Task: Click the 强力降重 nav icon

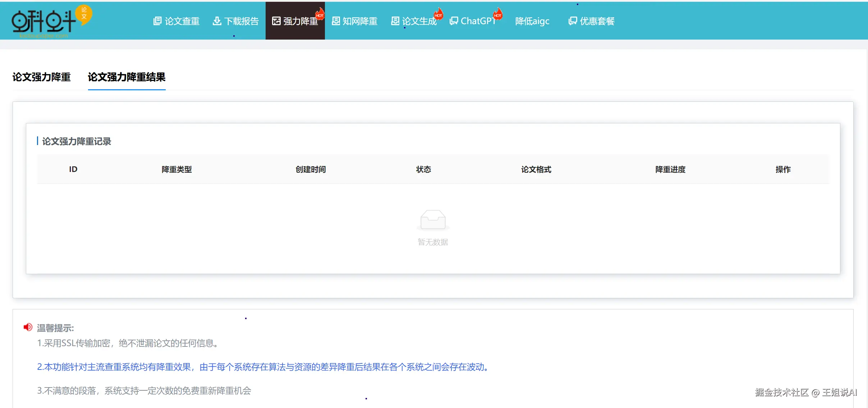Action: [x=276, y=21]
